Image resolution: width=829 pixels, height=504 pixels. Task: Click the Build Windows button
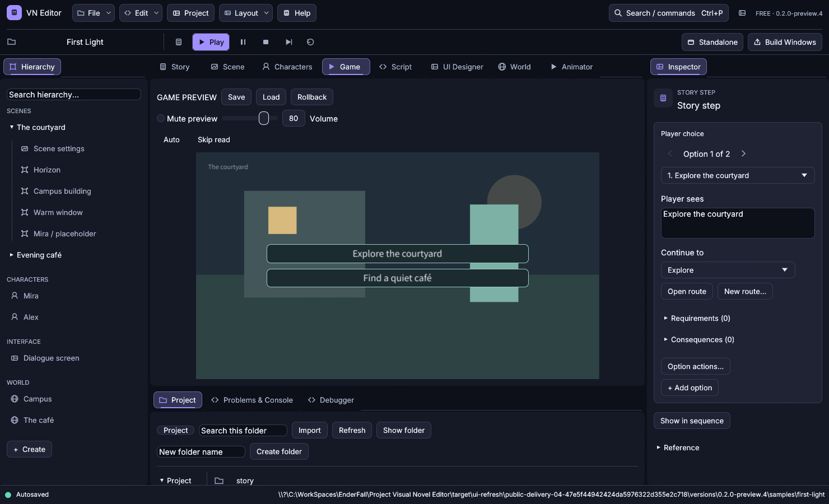pos(785,42)
